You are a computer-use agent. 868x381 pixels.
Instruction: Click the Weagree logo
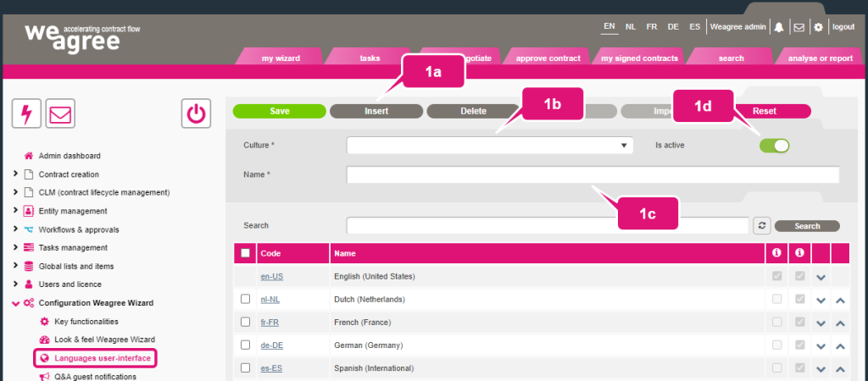click(82, 37)
